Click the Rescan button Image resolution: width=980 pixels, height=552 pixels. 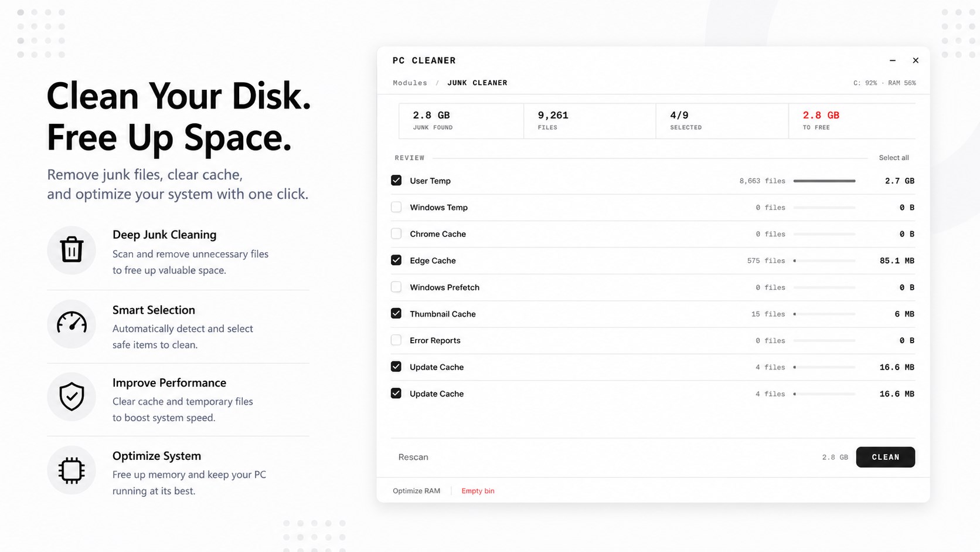(x=413, y=457)
